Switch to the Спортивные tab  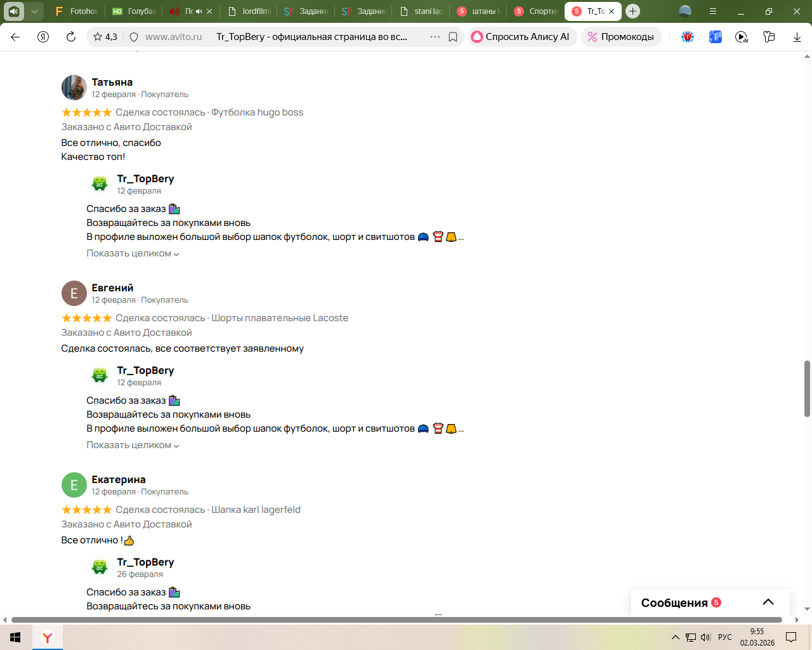pos(536,11)
